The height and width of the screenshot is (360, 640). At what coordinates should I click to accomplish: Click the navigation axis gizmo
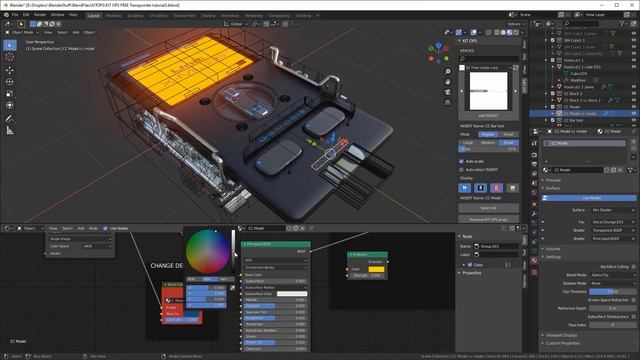click(438, 53)
